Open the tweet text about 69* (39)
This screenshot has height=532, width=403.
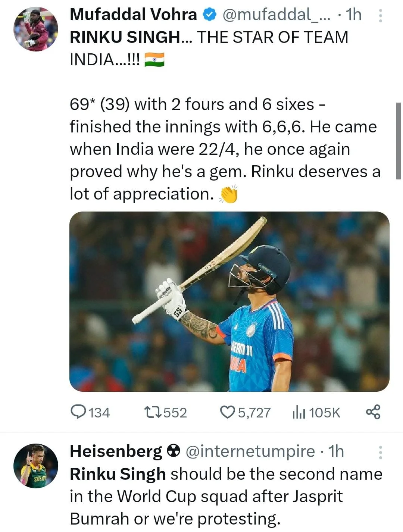click(224, 149)
